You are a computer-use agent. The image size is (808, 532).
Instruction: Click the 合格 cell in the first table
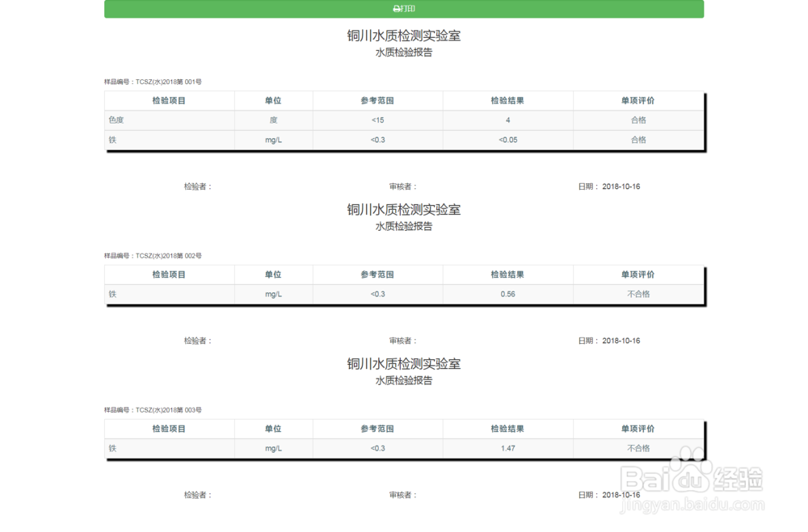coord(638,119)
